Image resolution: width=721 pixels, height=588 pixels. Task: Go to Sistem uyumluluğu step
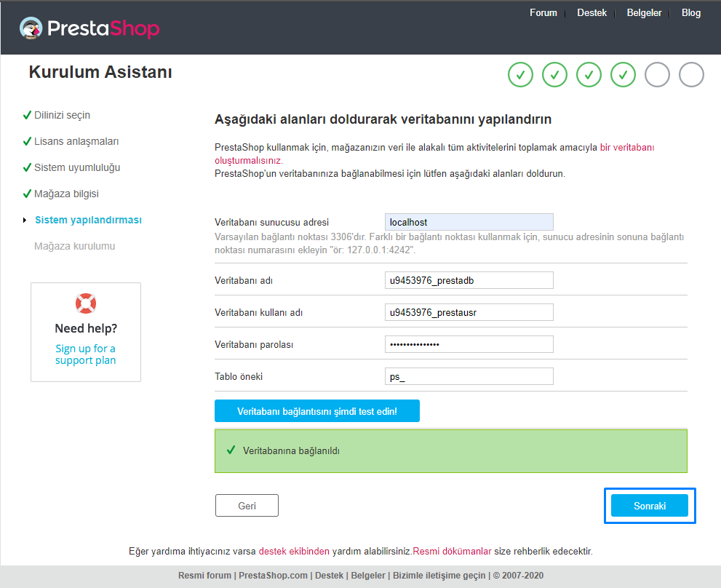[x=77, y=167]
